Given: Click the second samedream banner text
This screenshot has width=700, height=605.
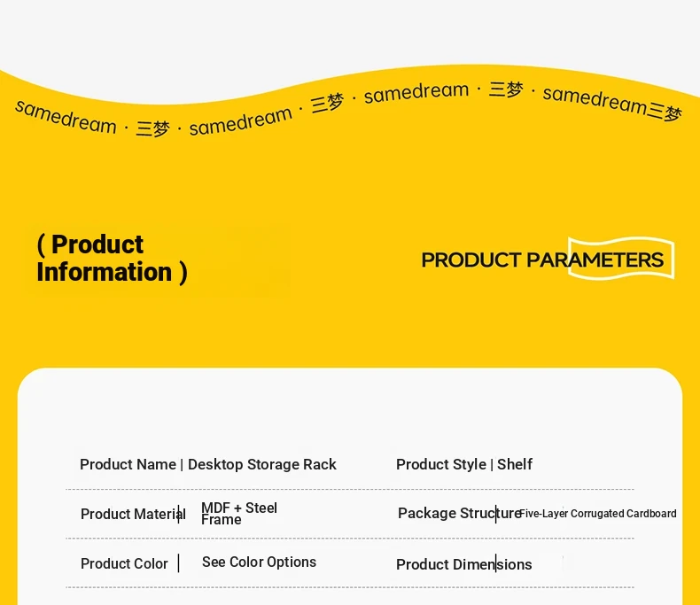Looking at the screenshot, I should coord(241,121).
